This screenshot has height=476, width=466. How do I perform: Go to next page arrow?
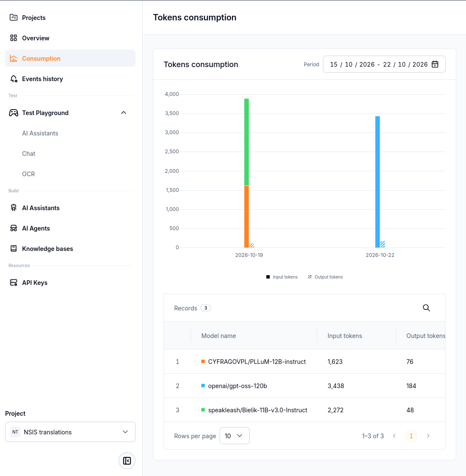(428, 436)
